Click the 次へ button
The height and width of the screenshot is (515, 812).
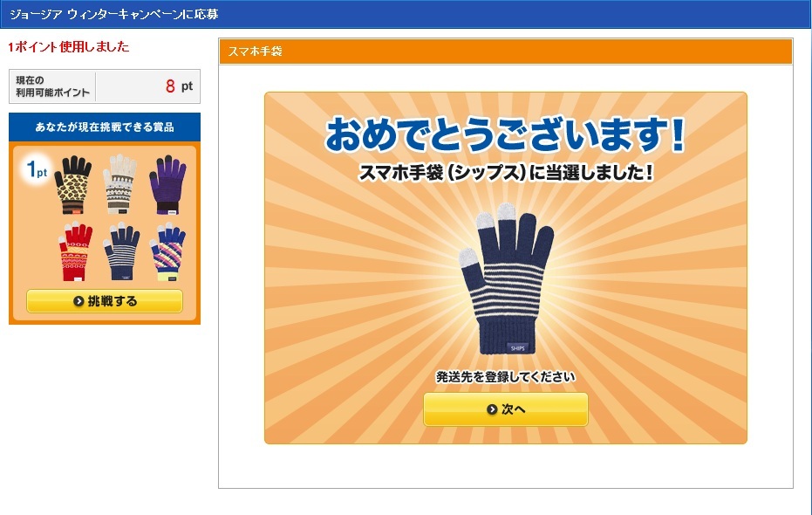pyautogui.click(x=506, y=409)
